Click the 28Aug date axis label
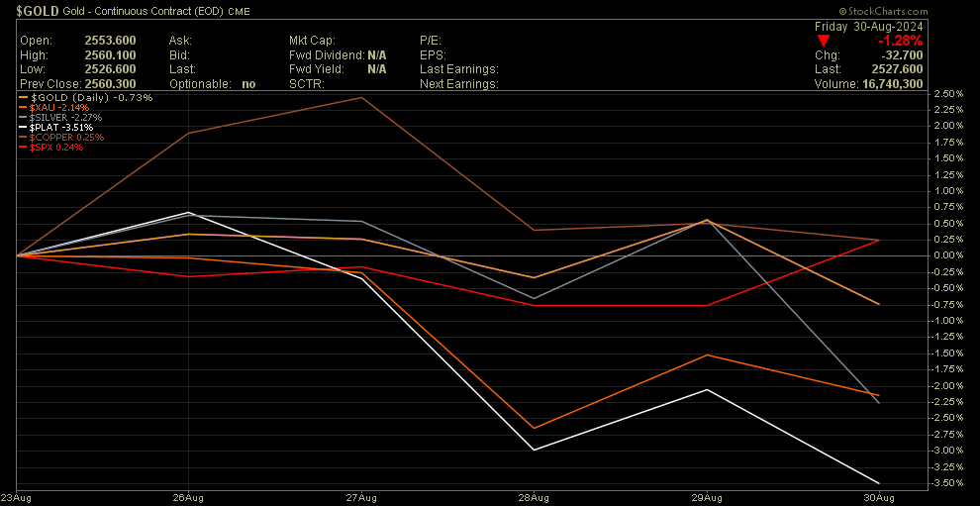This screenshot has height=506, width=980. pyautogui.click(x=534, y=497)
